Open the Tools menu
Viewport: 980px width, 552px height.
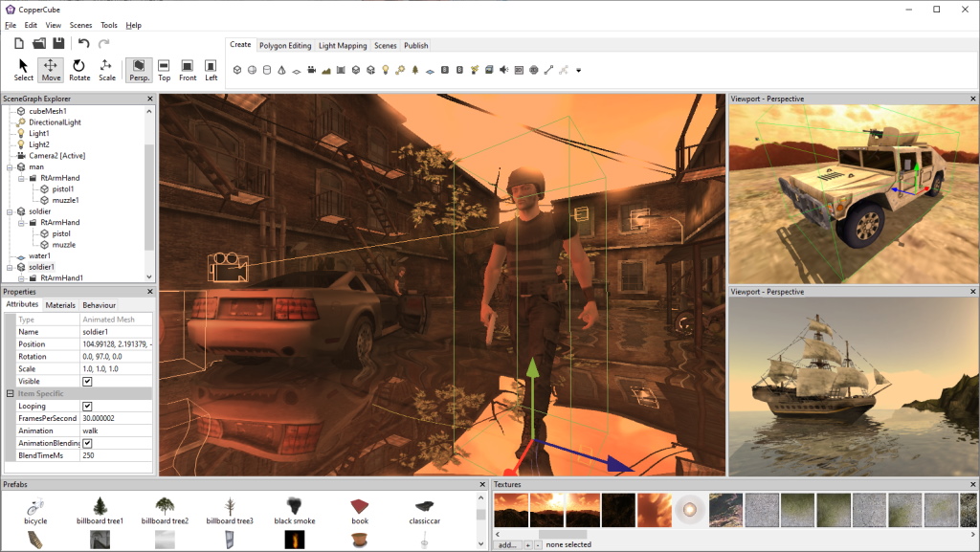click(x=109, y=25)
